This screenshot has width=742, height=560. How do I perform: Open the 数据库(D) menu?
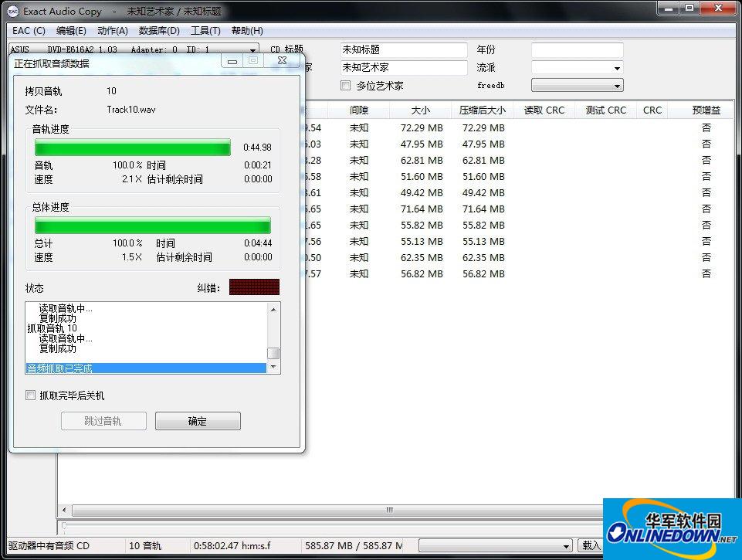click(159, 31)
